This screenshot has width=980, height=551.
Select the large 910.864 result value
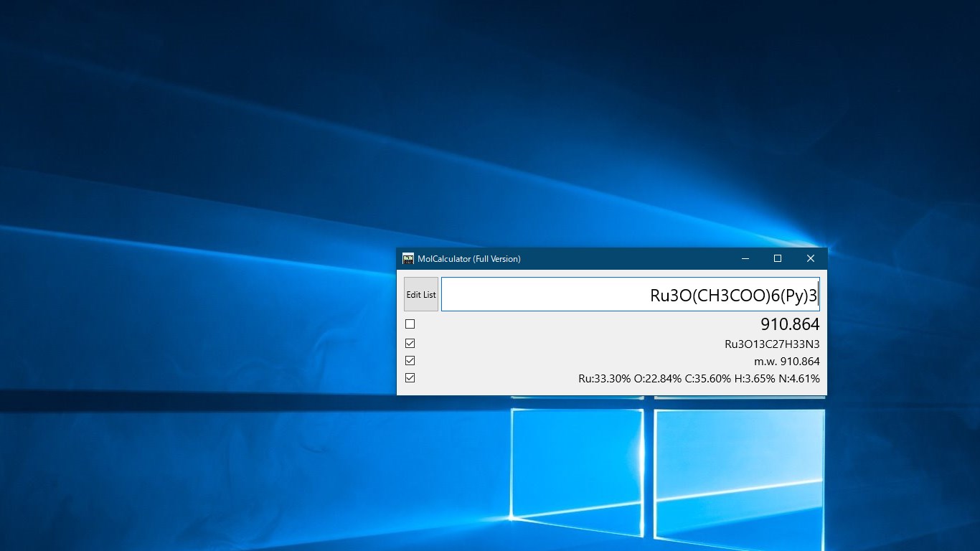tap(790, 324)
